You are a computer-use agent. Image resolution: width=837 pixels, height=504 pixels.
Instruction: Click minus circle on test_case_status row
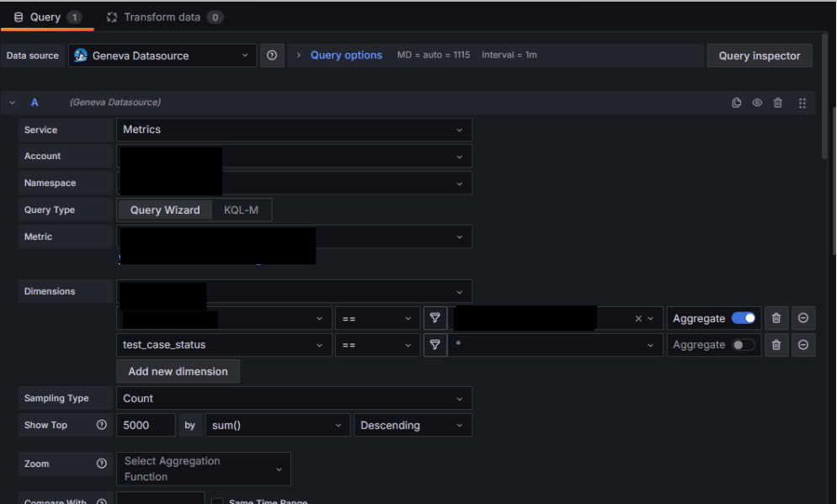(802, 345)
